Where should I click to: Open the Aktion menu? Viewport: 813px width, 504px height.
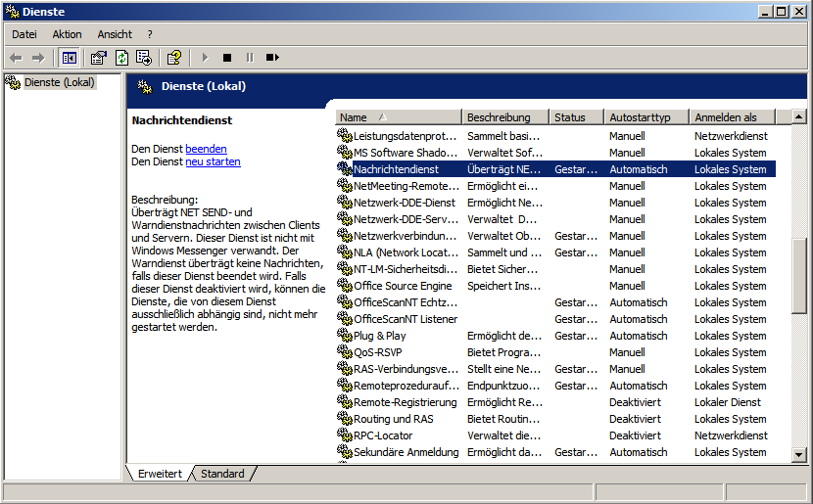coord(67,34)
